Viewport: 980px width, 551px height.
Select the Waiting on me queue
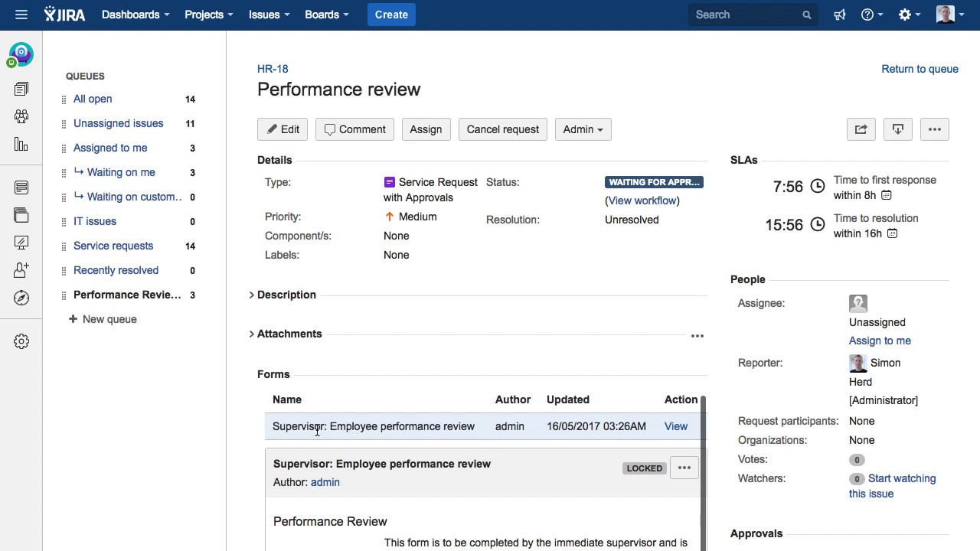[x=121, y=172]
